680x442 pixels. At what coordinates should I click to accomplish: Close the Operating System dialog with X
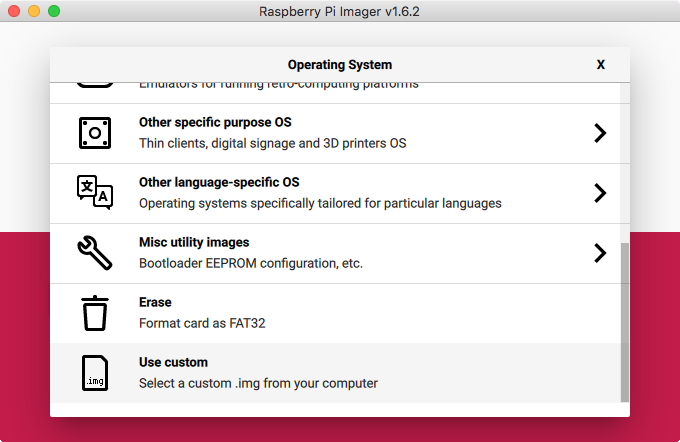tap(600, 65)
